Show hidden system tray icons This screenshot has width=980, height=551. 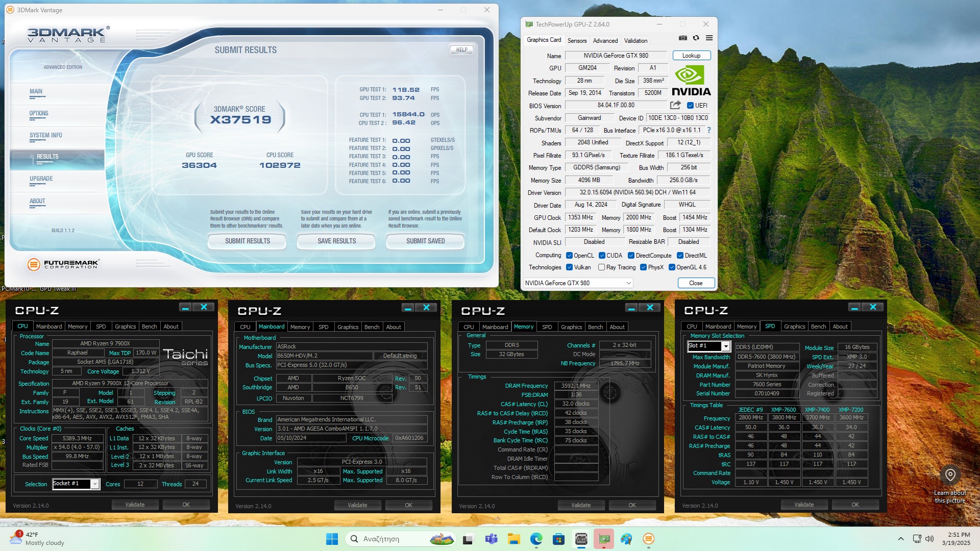tap(901, 539)
